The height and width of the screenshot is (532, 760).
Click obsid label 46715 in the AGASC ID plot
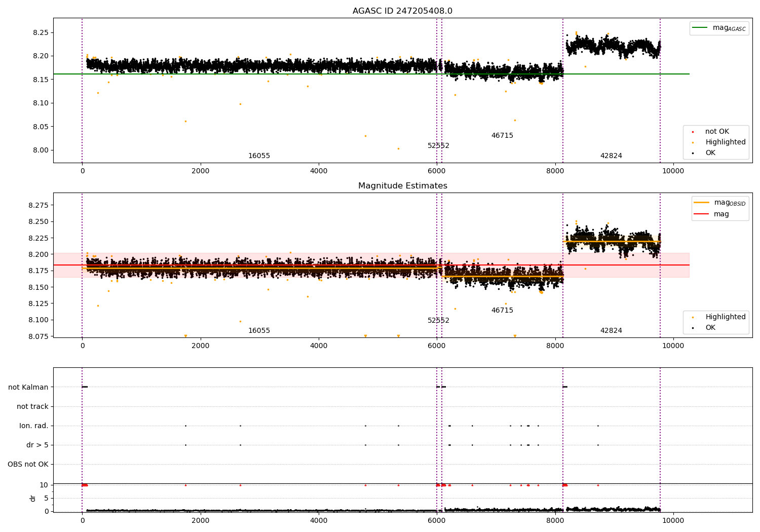502,136
